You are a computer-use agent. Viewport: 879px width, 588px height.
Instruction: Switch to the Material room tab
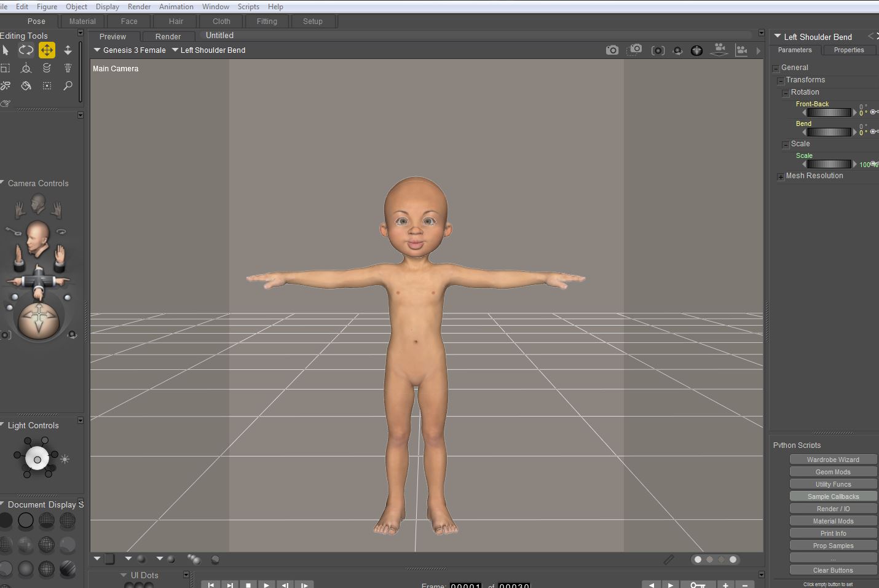click(82, 22)
